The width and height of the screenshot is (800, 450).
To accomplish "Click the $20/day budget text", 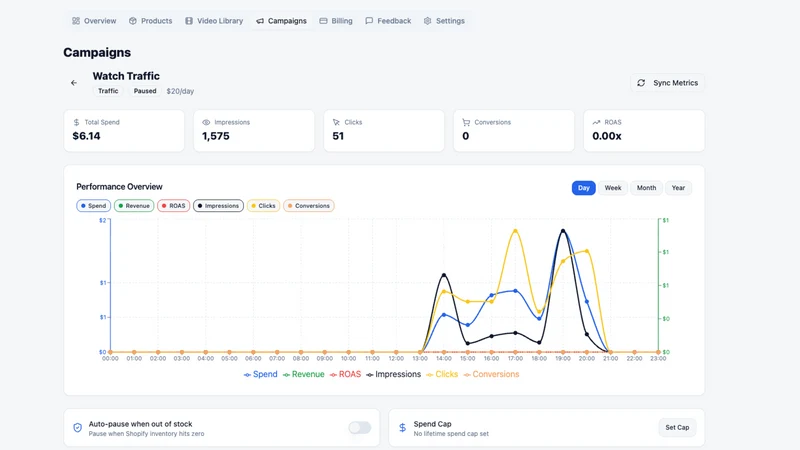I will (x=180, y=91).
